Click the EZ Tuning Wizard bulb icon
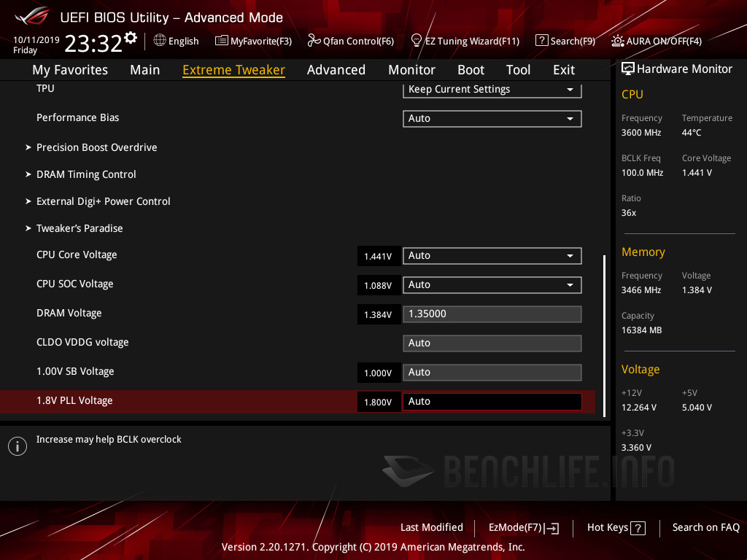The image size is (747, 560). tap(417, 41)
